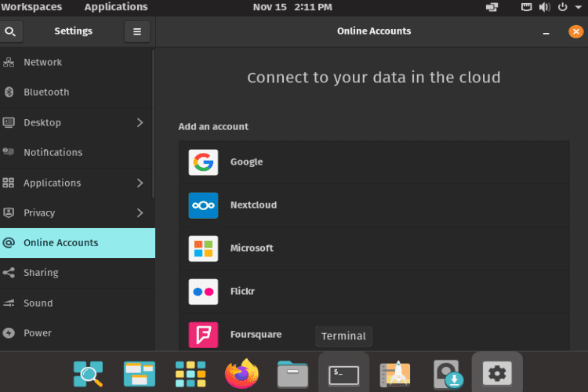
Task: Launch Firefox from the dock
Action: coord(242,374)
